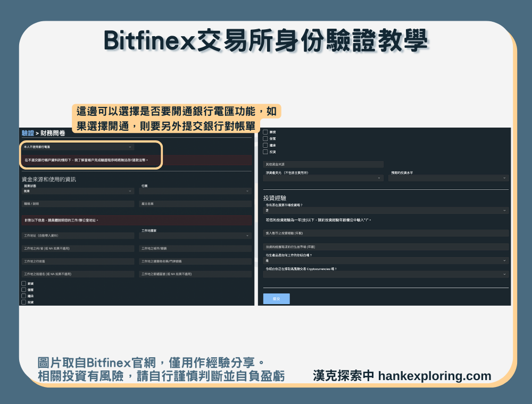This screenshot has width=532, height=404.
Task: Click the 圖片取自Bitfinex官網 disclaimer line
Action: (x=151, y=363)
